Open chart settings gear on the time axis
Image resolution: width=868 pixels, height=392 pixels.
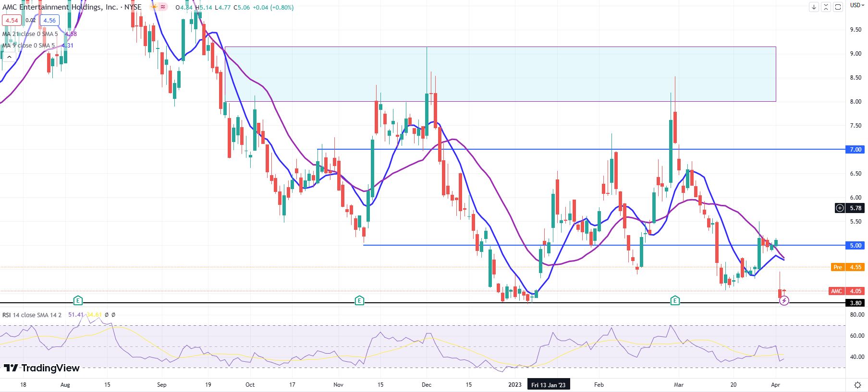point(857,385)
